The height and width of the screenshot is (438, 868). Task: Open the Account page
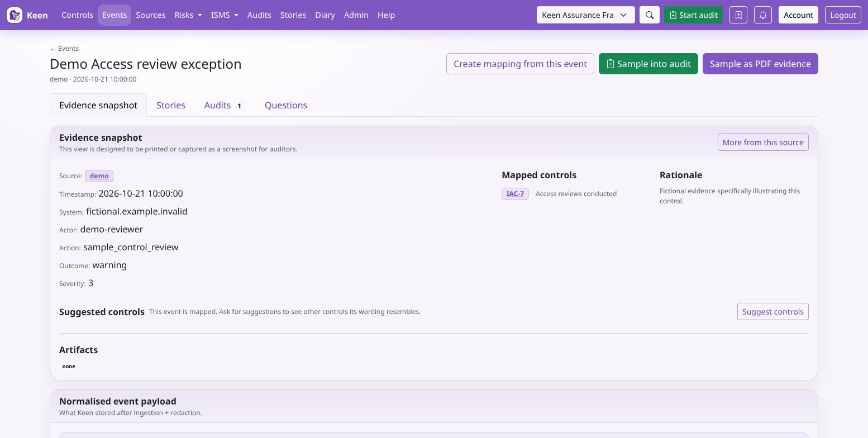(798, 15)
